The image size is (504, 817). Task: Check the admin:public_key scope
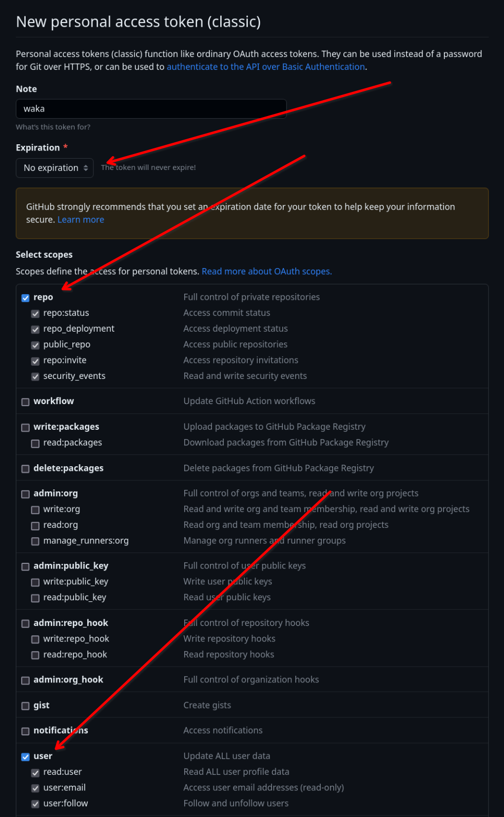26,567
